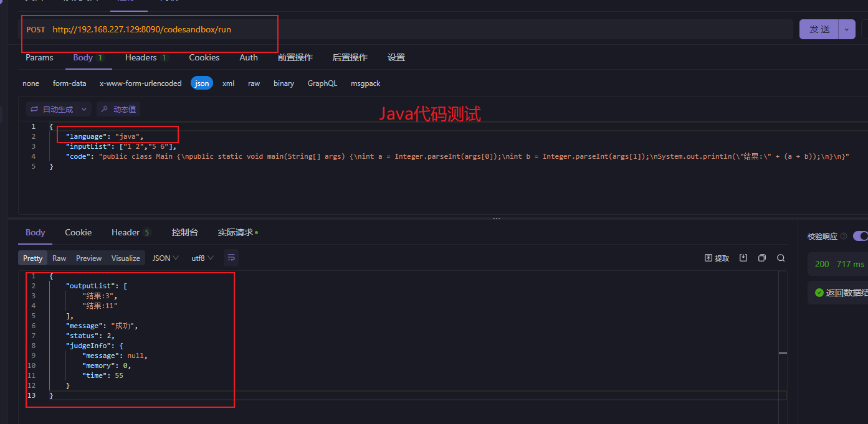The image size is (868, 424).
Task: Open search in response with magnifier icon
Action: 781,258
